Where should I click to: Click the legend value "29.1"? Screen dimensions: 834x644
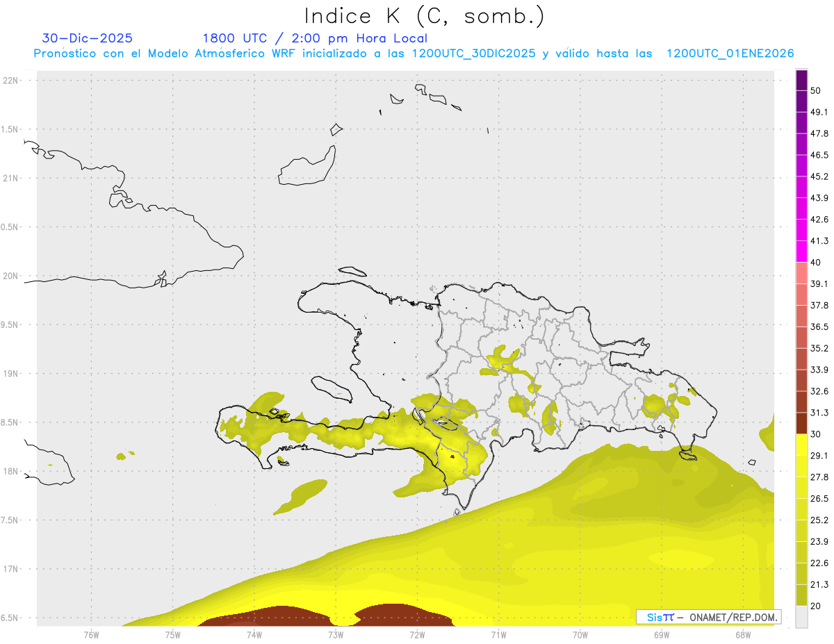tap(819, 455)
